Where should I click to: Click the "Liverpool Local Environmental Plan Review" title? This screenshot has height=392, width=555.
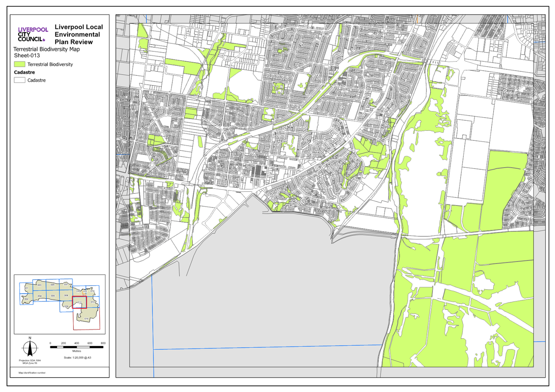pos(79,35)
